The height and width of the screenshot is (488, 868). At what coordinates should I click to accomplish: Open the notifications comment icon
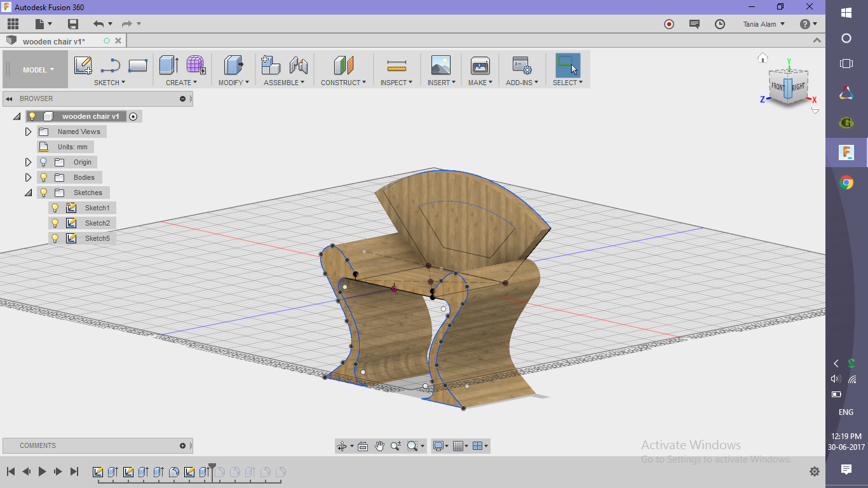pos(695,24)
